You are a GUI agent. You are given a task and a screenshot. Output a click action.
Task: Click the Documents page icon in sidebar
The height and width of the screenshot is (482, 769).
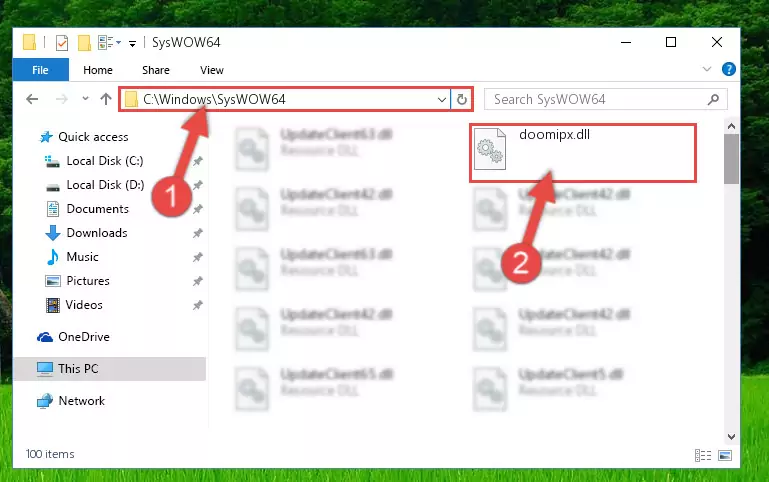[x=52, y=209]
